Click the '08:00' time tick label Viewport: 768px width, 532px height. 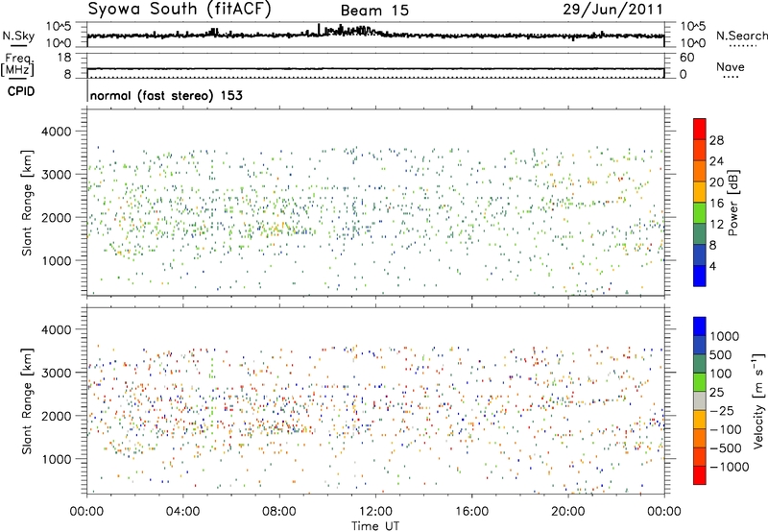point(279,512)
